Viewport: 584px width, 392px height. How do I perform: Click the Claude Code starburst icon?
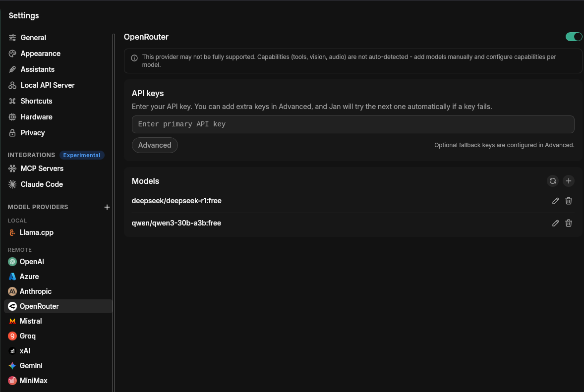click(12, 184)
